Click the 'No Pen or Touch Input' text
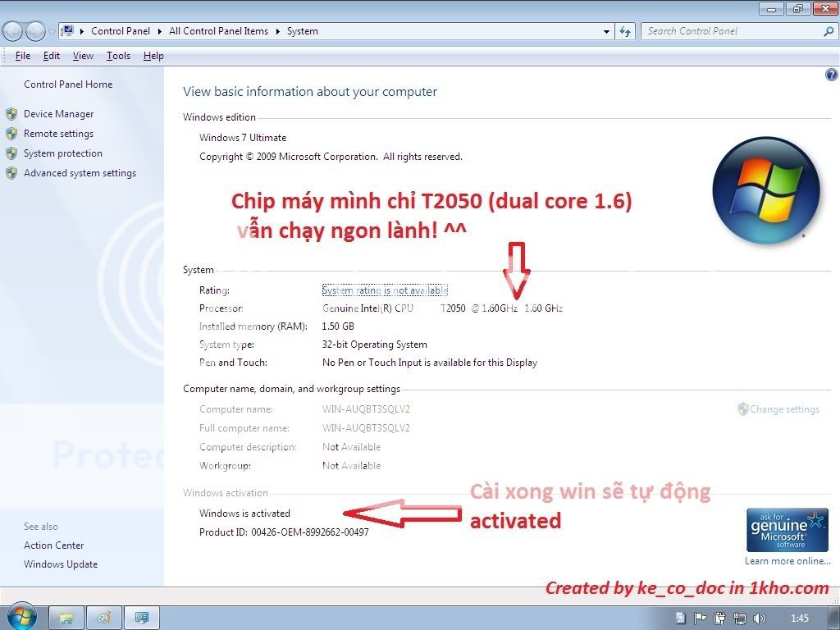Viewport: 840px width, 630px height. coord(430,363)
